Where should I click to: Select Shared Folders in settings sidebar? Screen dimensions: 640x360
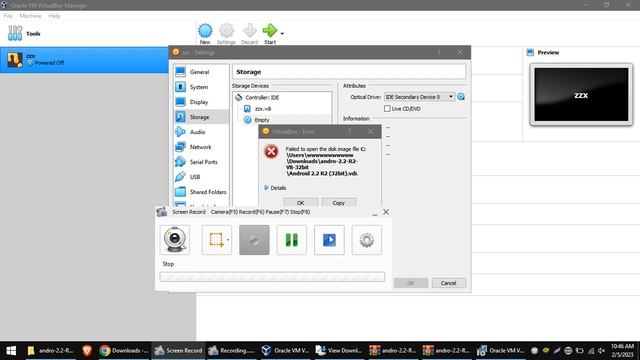point(201,192)
